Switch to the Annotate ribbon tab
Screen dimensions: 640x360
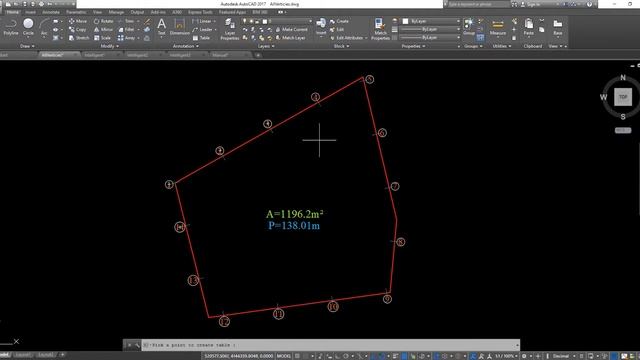(51, 12)
